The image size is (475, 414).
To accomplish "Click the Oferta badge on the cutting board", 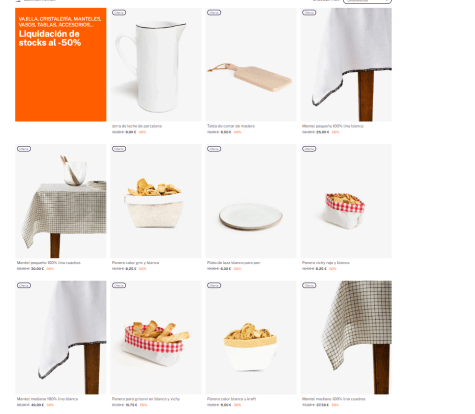I will click(214, 13).
